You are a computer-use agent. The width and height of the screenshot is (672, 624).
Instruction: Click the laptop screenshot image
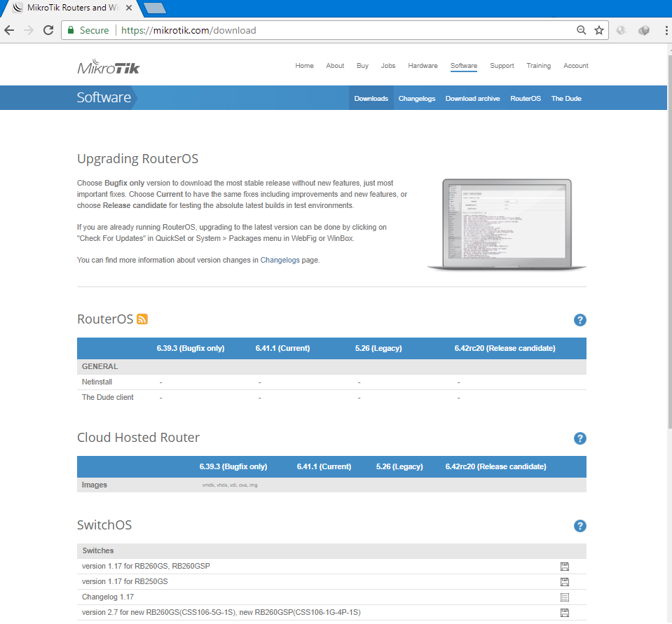coord(507,224)
